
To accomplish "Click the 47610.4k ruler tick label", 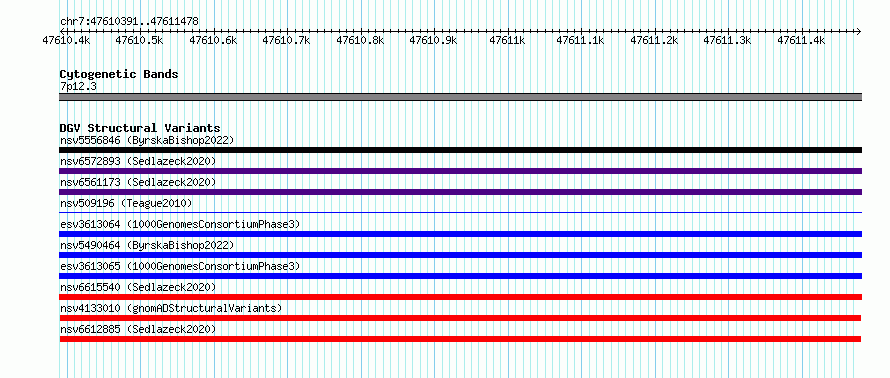I will (66, 40).
